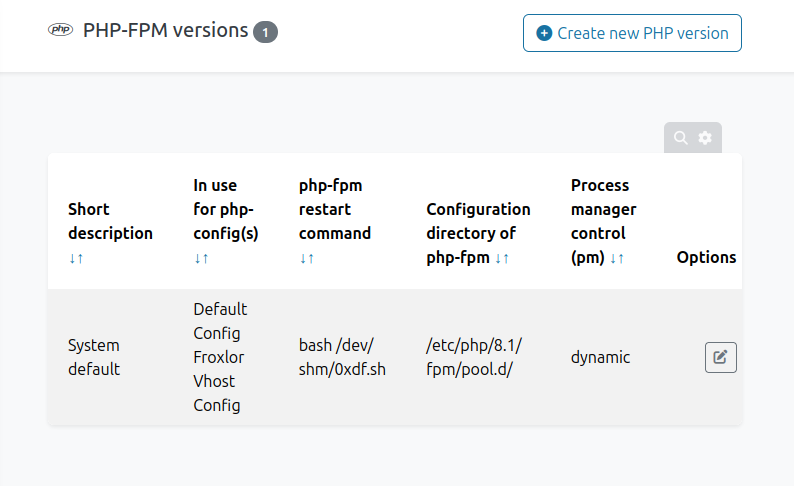
Task: Click the Short description column header
Action: [110, 221]
